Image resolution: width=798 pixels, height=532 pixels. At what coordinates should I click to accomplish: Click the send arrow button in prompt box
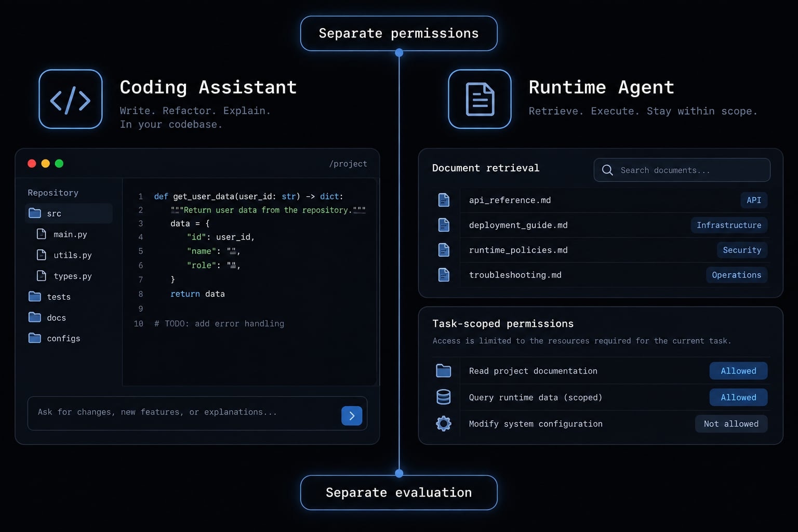(x=352, y=416)
